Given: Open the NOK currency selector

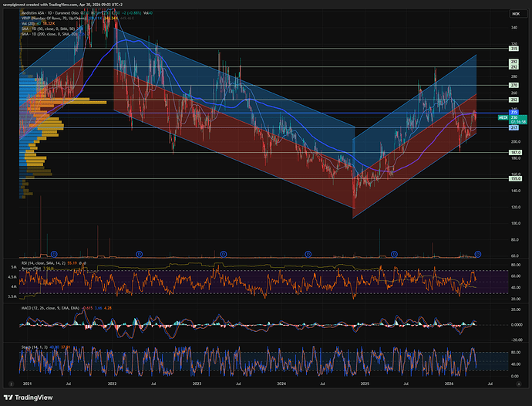Looking at the screenshot, I should coord(518,14).
